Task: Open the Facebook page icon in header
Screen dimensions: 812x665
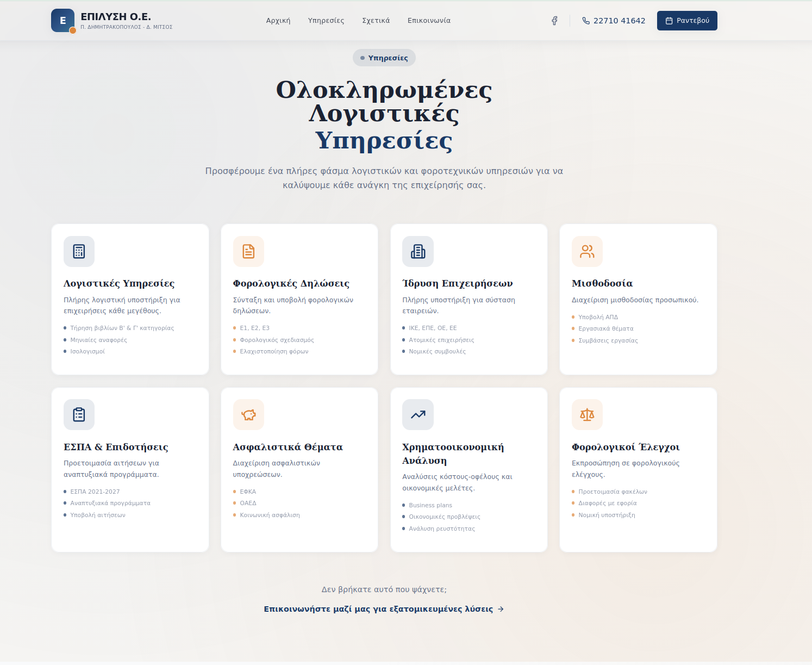Action: click(x=554, y=21)
